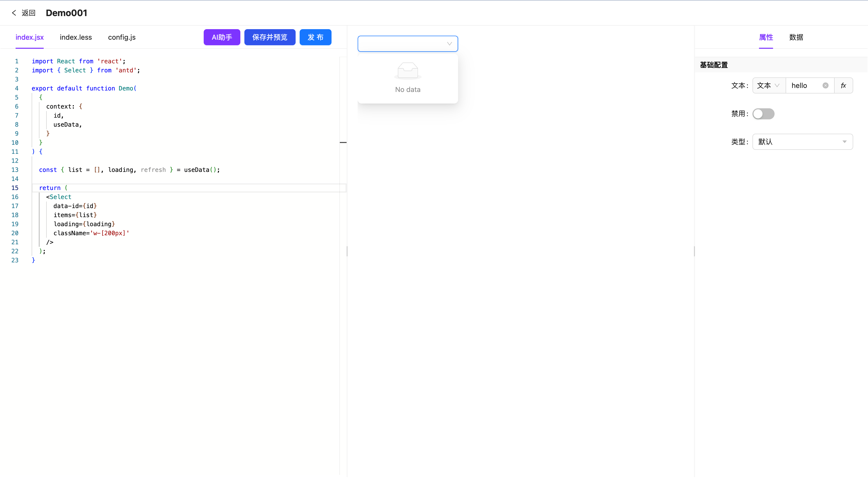This screenshot has width=868, height=482.
Task: Click the AI助手 button
Action: click(222, 37)
